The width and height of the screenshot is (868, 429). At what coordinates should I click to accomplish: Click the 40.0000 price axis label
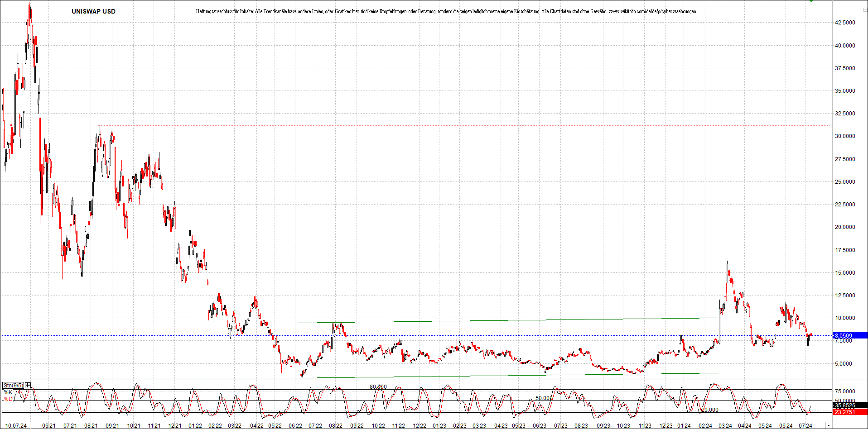tap(845, 46)
